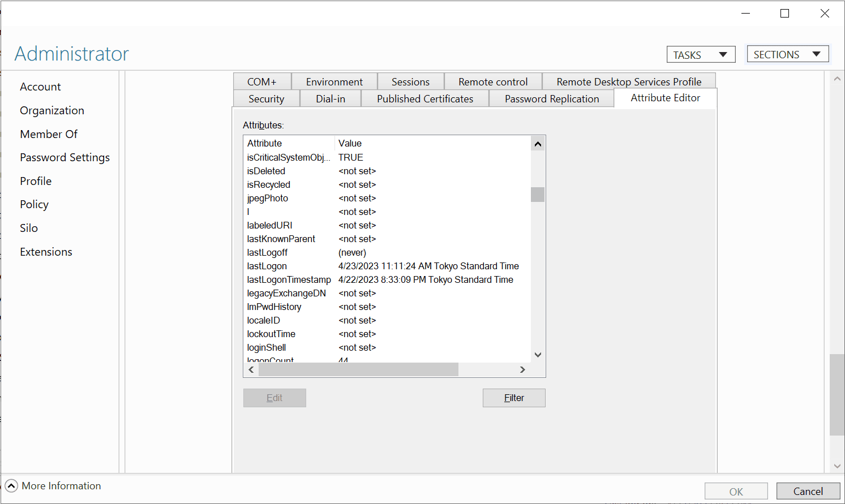Select the isDeleted attribute row
The image size is (845, 504).
[387, 171]
